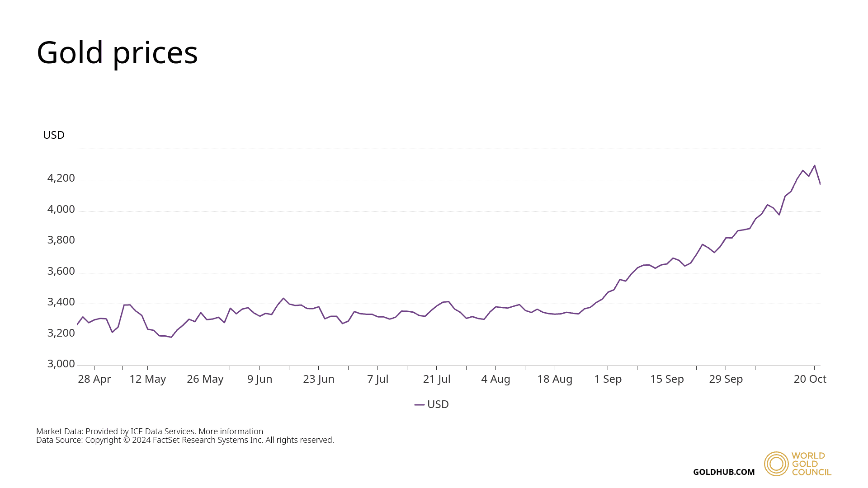Image resolution: width=868 pixels, height=488 pixels.
Task: Click the 29 Sep axis label
Action: pyautogui.click(x=726, y=379)
